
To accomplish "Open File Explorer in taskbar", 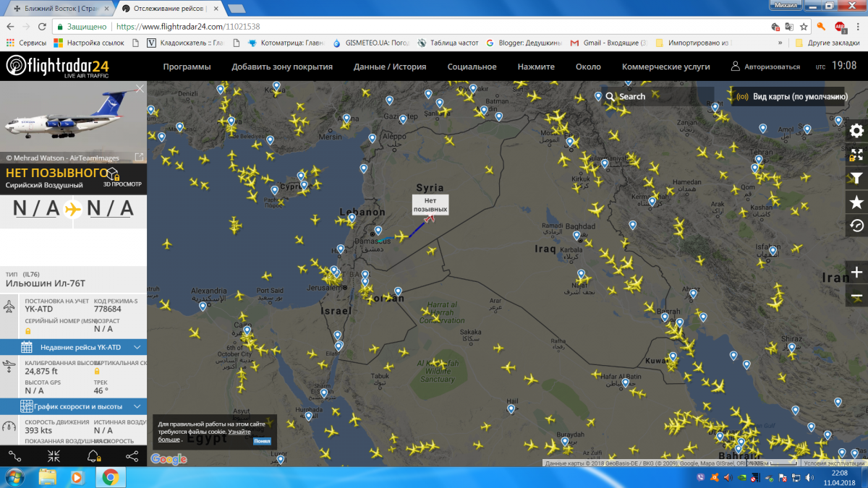I will click(x=48, y=477).
